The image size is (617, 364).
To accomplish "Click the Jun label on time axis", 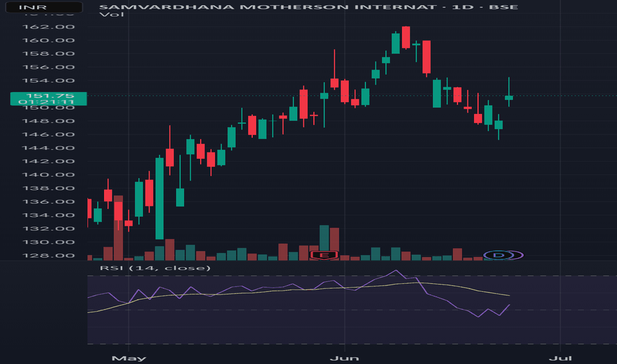I will click(344, 359).
